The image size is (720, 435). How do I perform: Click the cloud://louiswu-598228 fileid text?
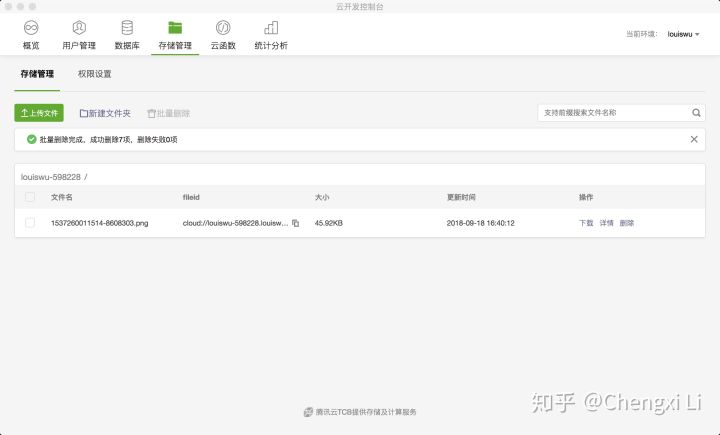(x=236, y=223)
